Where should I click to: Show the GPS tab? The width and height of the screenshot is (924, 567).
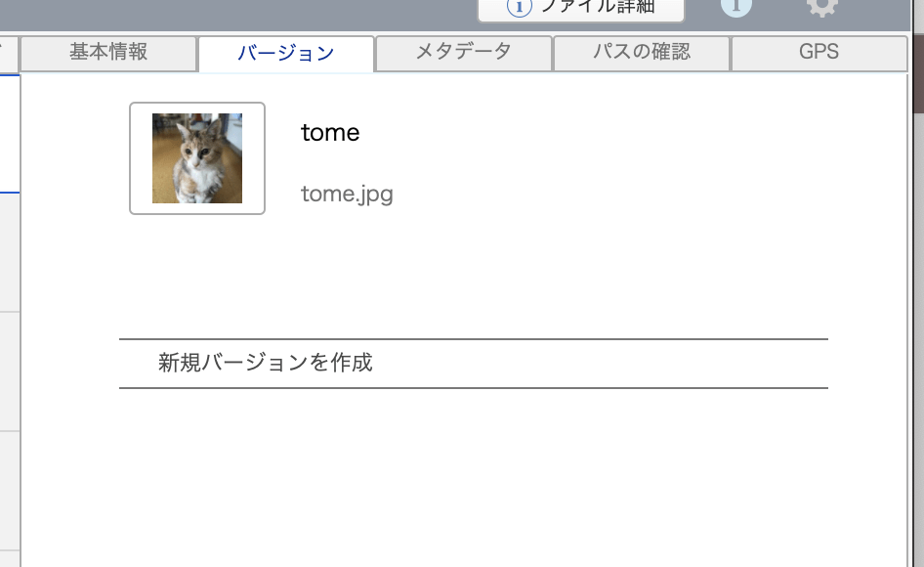tap(819, 53)
